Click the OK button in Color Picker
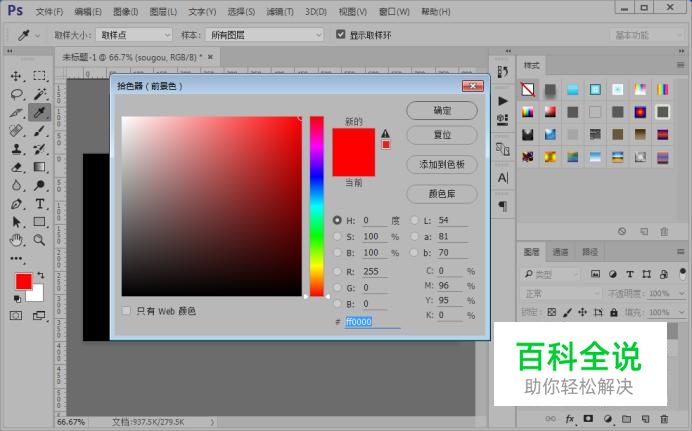Viewport: 692px width, 431px height. (x=442, y=110)
